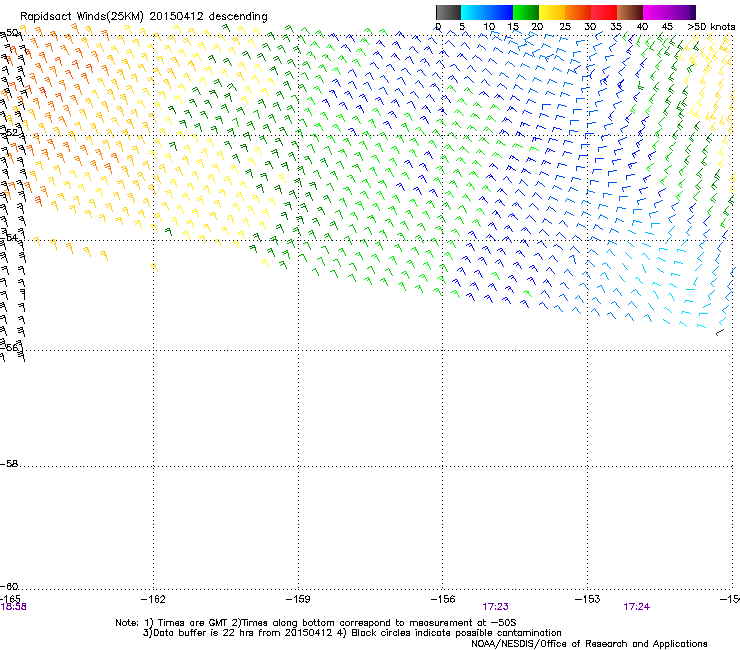Screen dimensions: 740x650
Task: Click the -60 latitude axis label
Action: pos(9,586)
